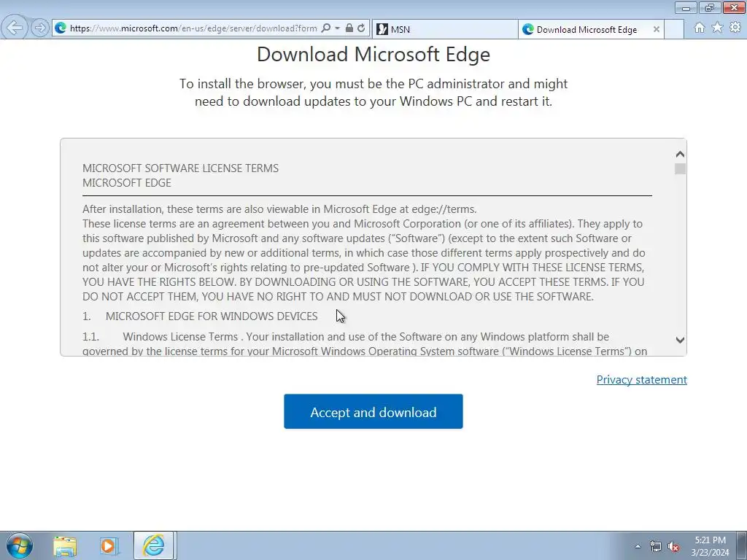Click the muted volume tray icon

point(673,546)
